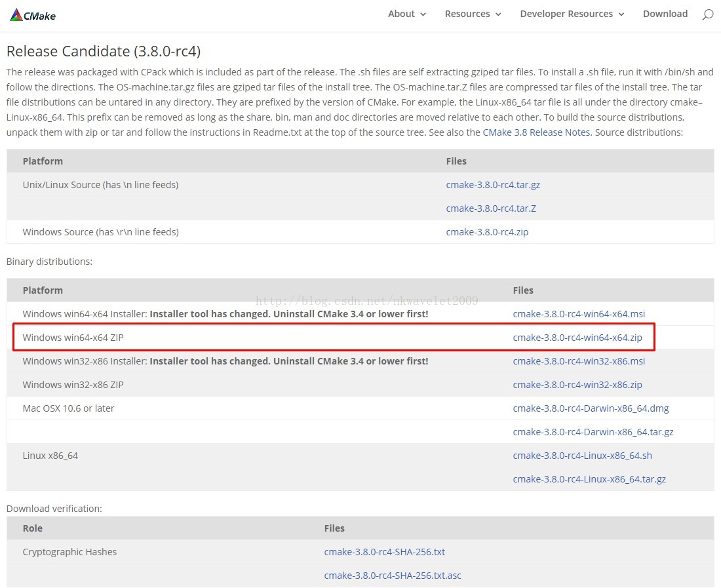The width and height of the screenshot is (721, 588).
Task: Download cmake-3.8.0-rc4-Darwin-x86_64.dmg
Action: (591, 408)
